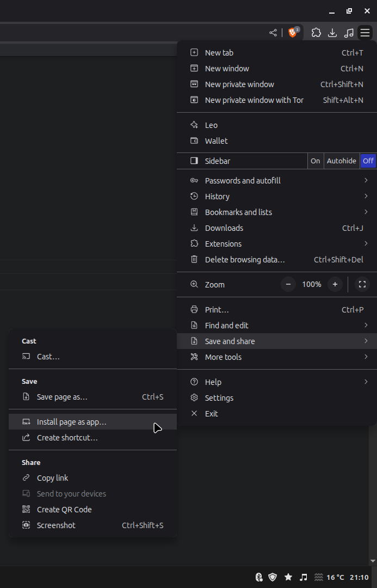This screenshot has height=588, width=377.
Task: Enter fullscreen with the zoom row icon
Action: [362, 284]
